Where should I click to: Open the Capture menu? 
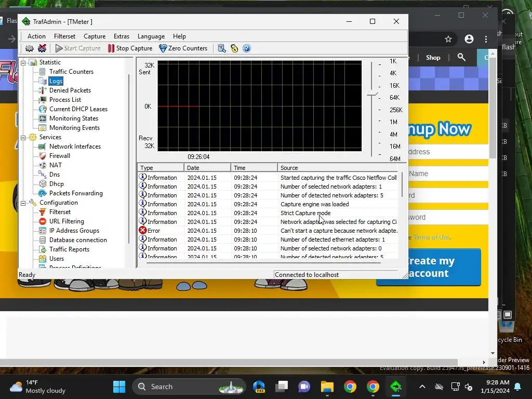point(95,36)
